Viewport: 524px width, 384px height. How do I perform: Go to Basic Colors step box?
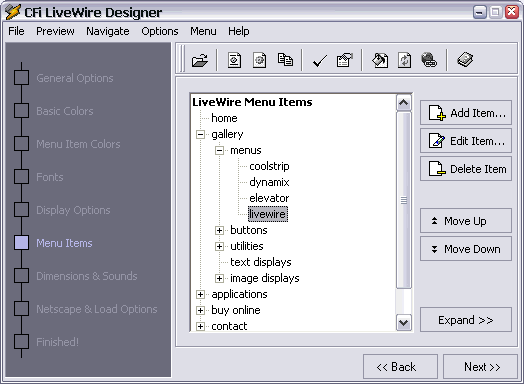coord(21,111)
